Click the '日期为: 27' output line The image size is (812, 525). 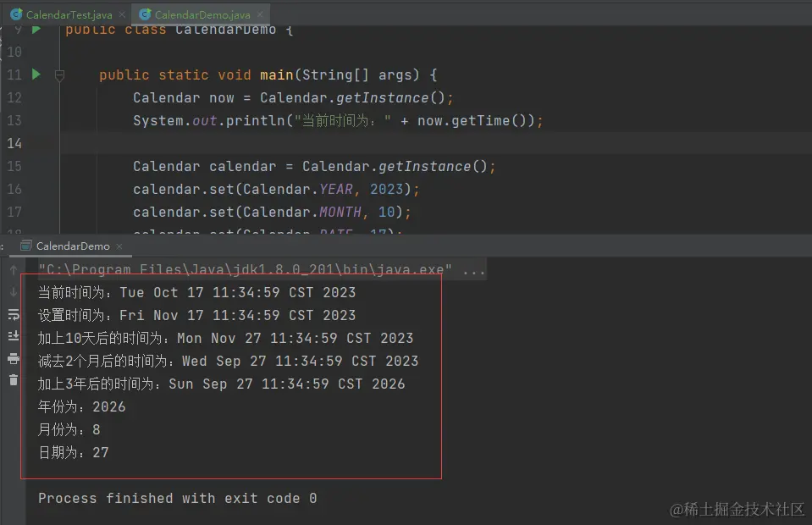point(73,452)
